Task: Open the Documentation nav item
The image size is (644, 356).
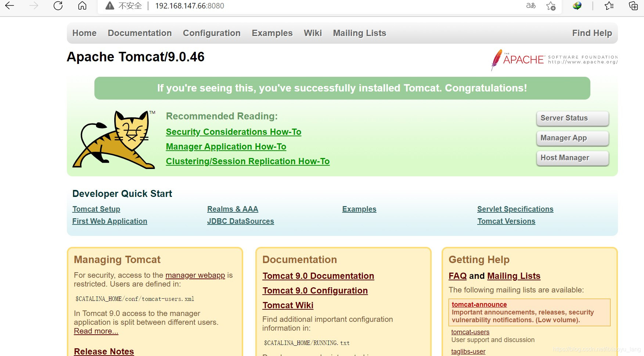Action: point(140,33)
